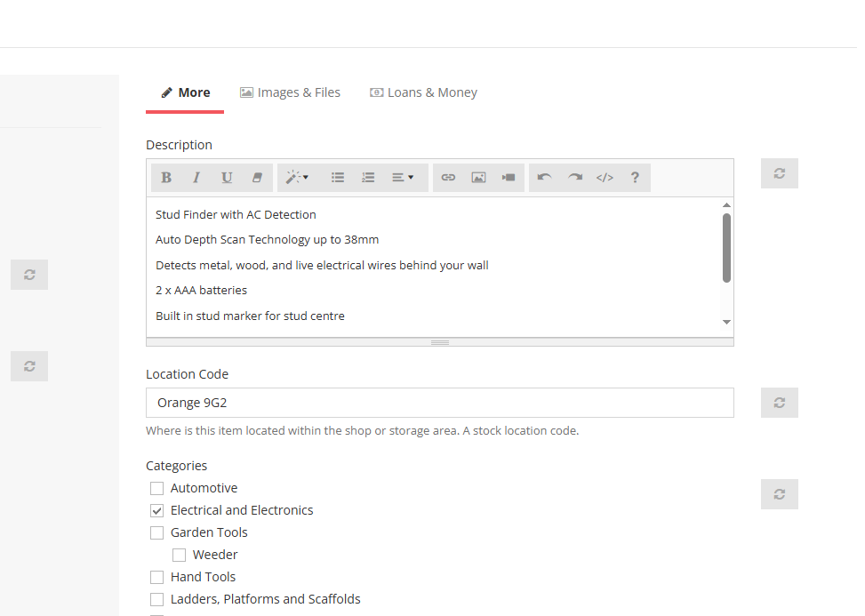Insert a video using the toolbar

[x=509, y=178]
